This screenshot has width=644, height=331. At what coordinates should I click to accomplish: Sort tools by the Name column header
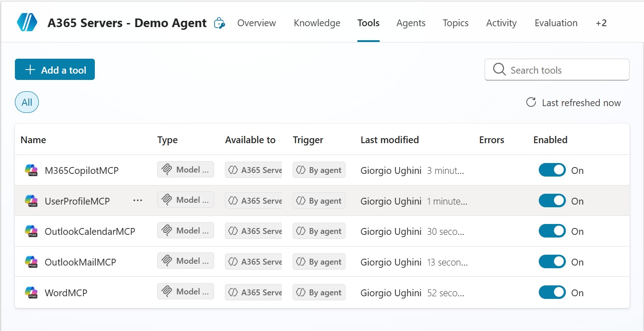click(x=33, y=140)
